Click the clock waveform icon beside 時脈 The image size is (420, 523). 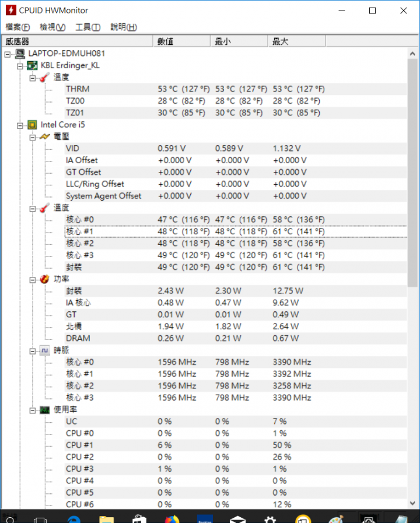45,350
